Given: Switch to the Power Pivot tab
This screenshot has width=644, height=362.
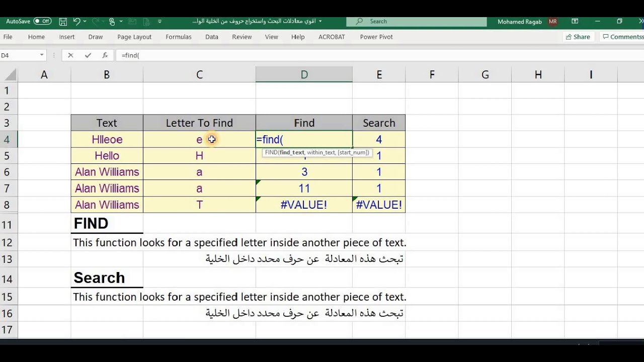Looking at the screenshot, I should tap(376, 37).
